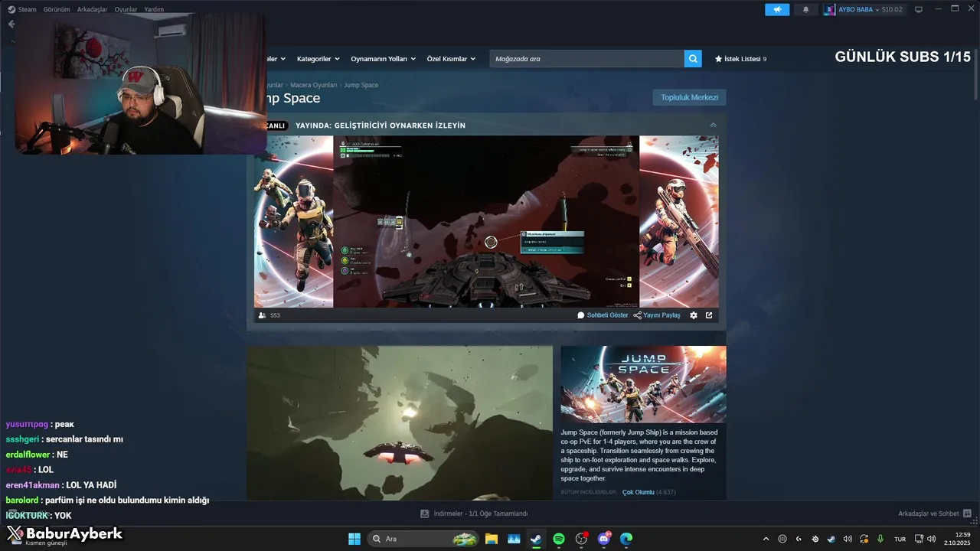The width and height of the screenshot is (980, 551).
Task: Open the clock and date 12:59 flyout
Action: 957,539
